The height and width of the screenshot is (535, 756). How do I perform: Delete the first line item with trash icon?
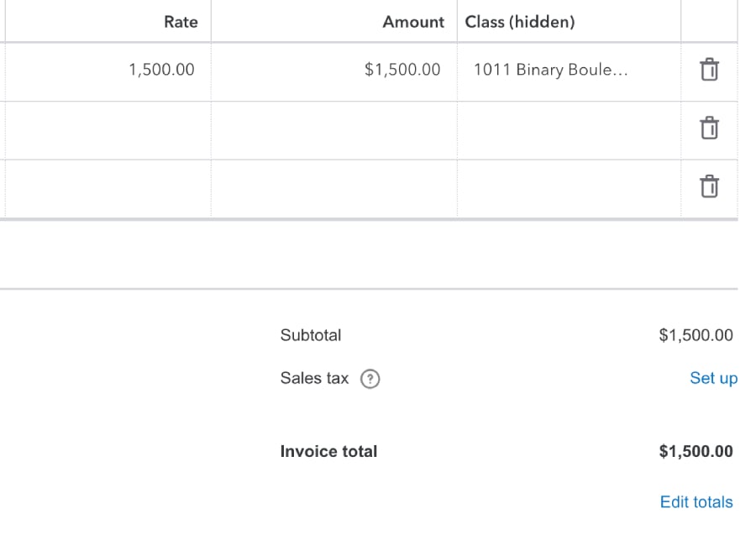(x=709, y=70)
